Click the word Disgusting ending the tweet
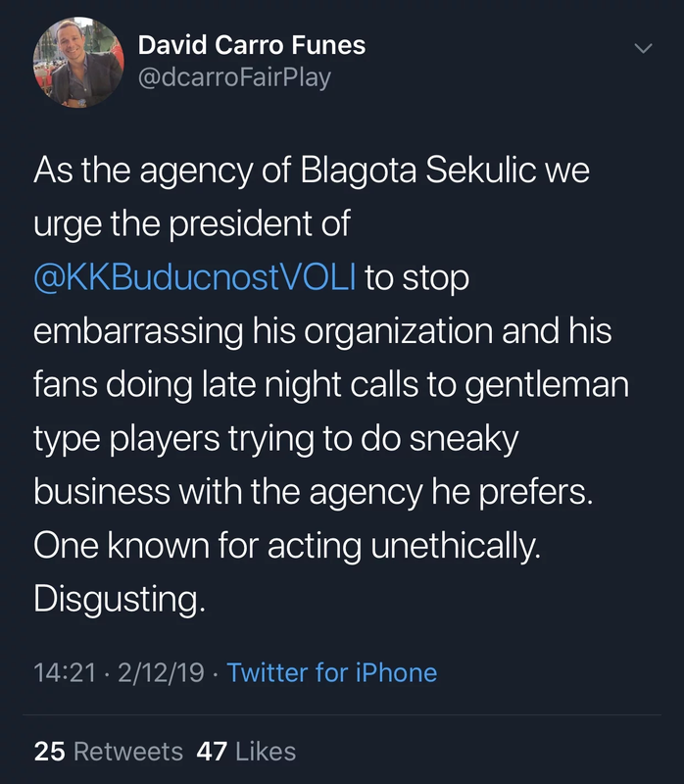The width and height of the screenshot is (684, 784). click(120, 598)
